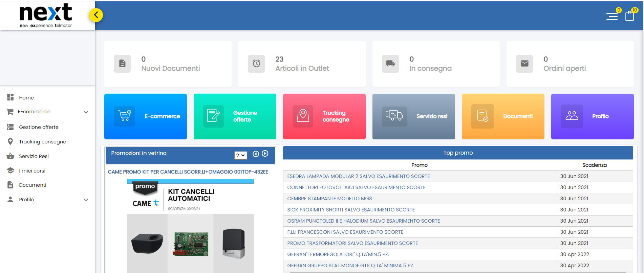Expand the Profilo sidebar submenu chevron

tap(86, 200)
